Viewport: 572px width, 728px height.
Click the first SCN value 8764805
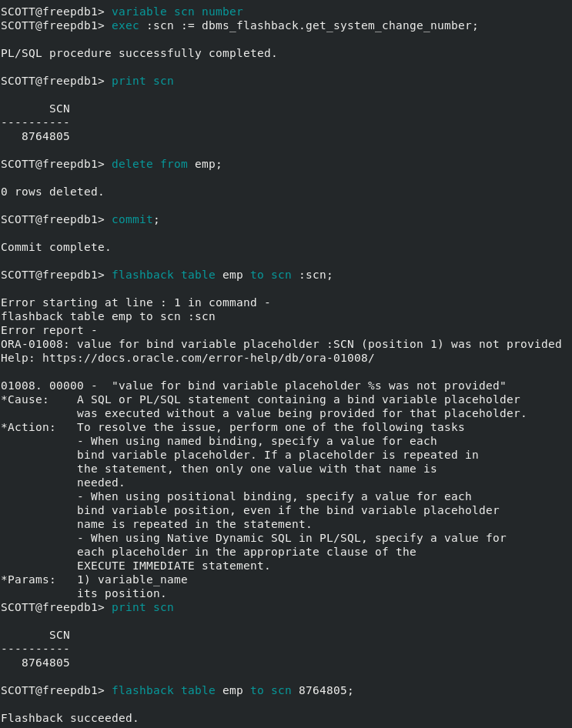click(45, 136)
